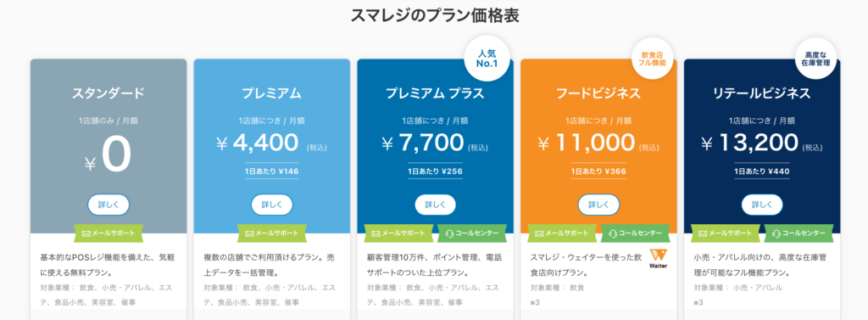Click メールサポート envelope tag under スタンダード
The height and width of the screenshot is (320, 868).
click(108, 233)
